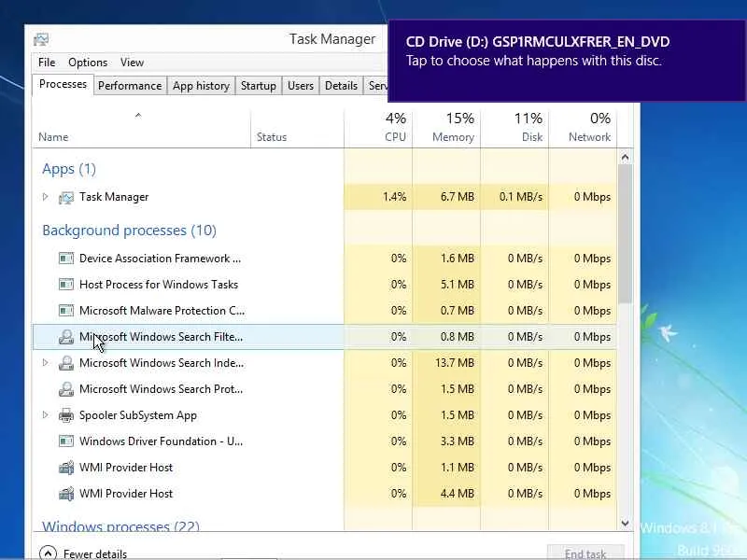Sort by the Memory column header
The image size is (747, 560).
click(x=446, y=129)
